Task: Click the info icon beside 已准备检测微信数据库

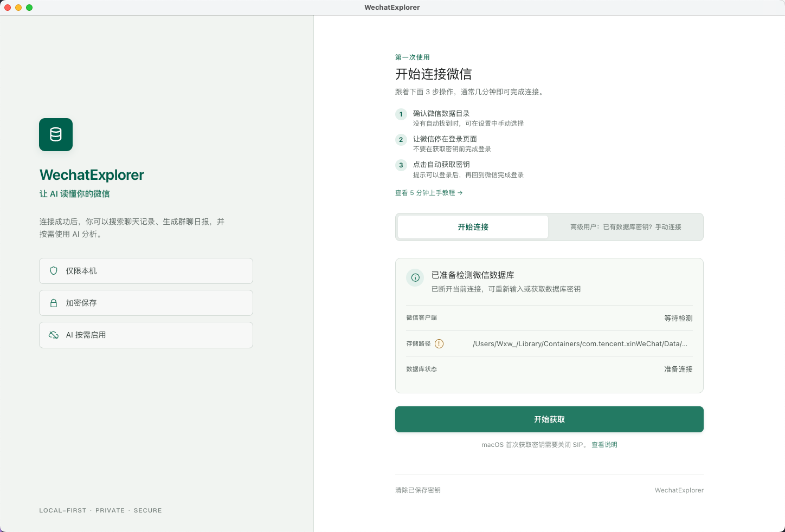Action: point(415,277)
